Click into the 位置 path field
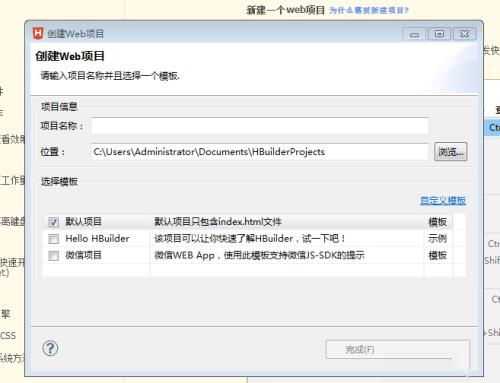Viewport: 500px width, 383px height. 259,152
